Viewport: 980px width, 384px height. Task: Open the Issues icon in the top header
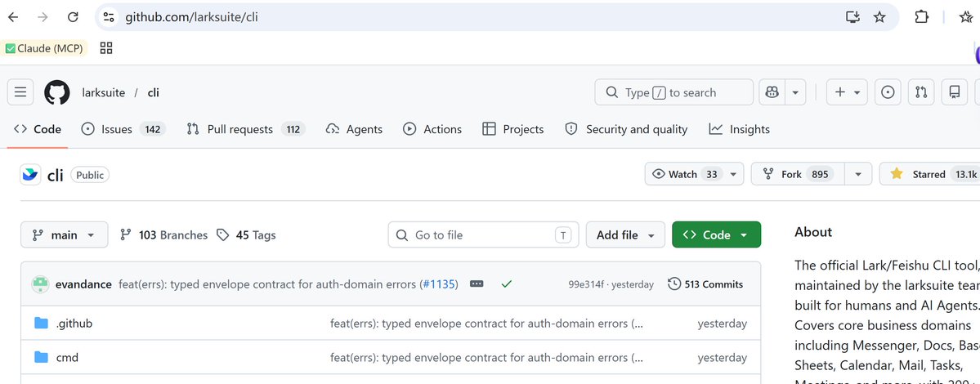click(888, 92)
